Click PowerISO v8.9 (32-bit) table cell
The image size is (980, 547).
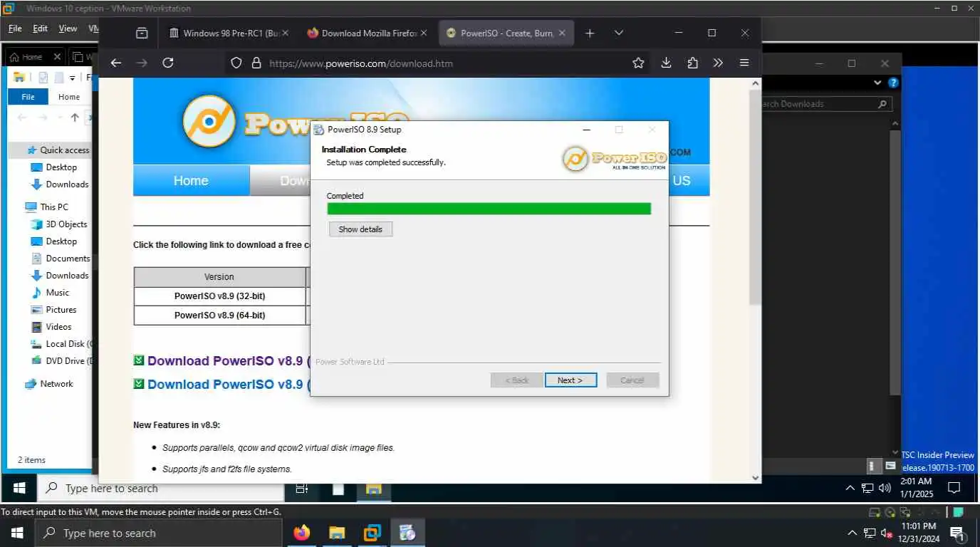[x=219, y=296]
